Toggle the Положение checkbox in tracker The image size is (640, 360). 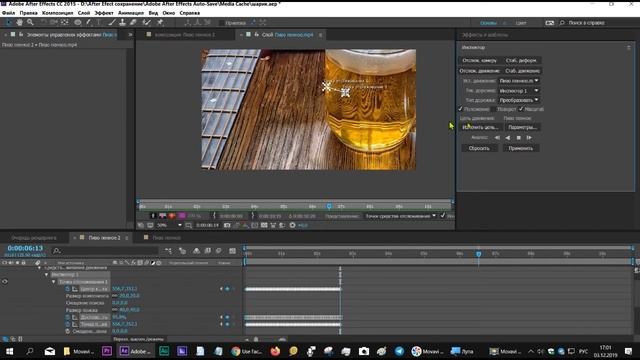pyautogui.click(x=460, y=109)
